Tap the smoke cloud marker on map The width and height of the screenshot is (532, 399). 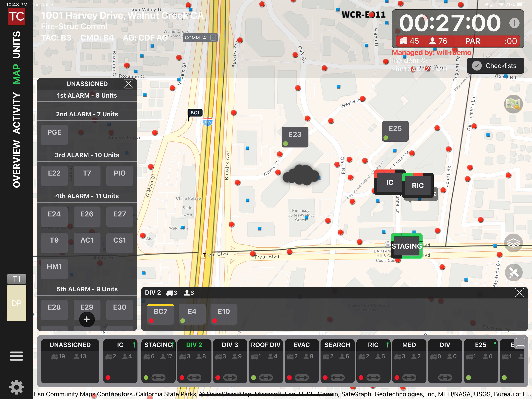click(x=301, y=175)
